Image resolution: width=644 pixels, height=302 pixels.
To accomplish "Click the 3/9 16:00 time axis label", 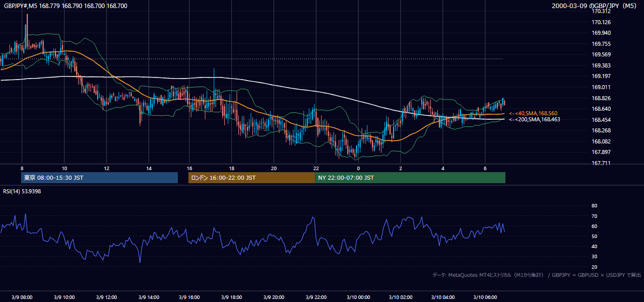I will click(189, 297).
